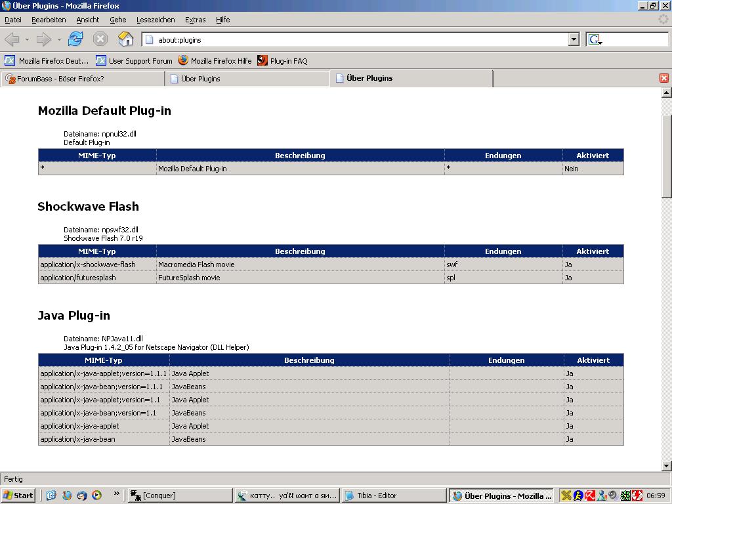Click the yellow X tray icon
Screen dimensions: 756x550
566,496
